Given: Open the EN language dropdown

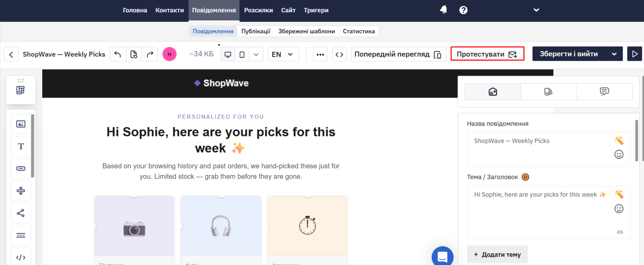Looking at the screenshot, I should coord(283,54).
